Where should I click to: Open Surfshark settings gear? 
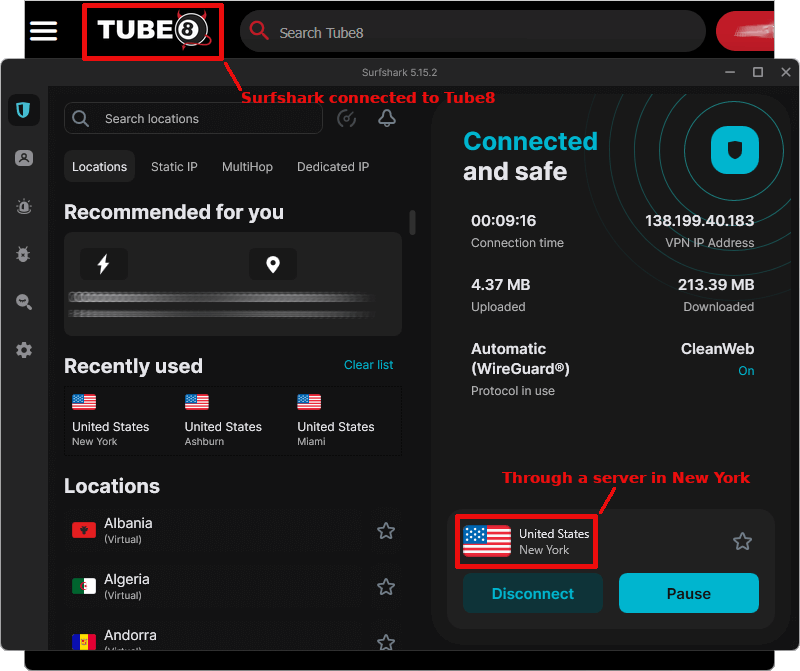pyautogui.click(x=23, y=350)
